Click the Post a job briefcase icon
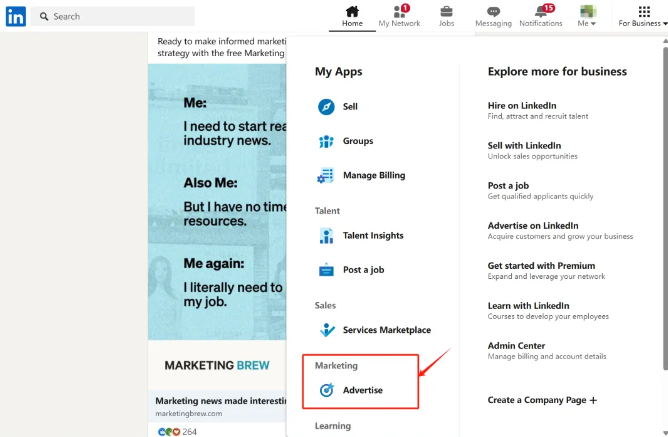 coord(326,270)
